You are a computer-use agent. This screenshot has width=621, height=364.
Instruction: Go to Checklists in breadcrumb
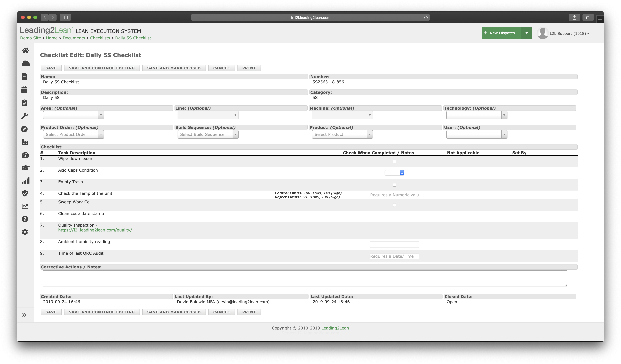pyautogui.click(x=100, y=38)
